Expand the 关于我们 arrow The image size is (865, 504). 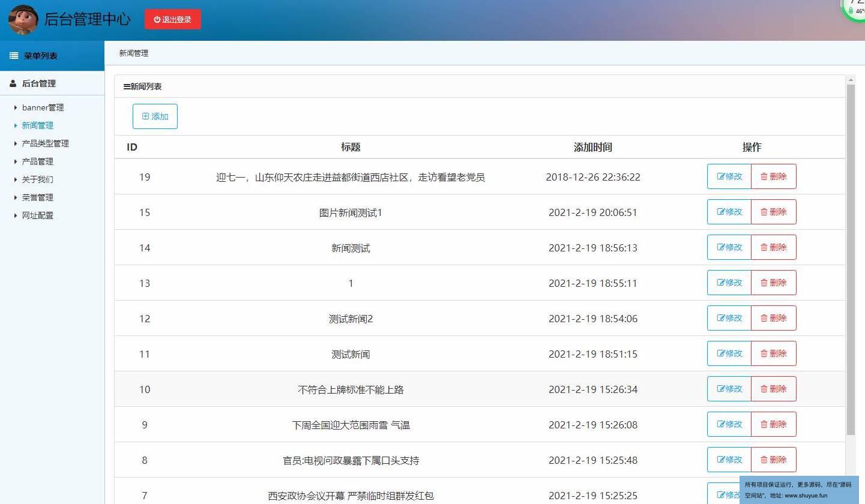pos(16,179)
